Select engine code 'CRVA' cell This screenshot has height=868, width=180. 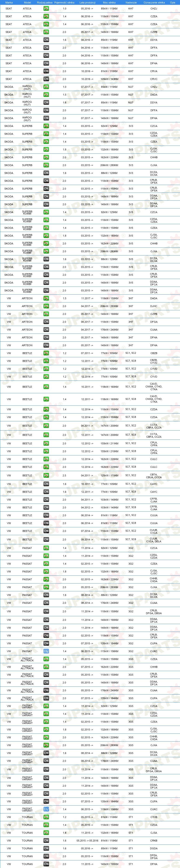154,71
